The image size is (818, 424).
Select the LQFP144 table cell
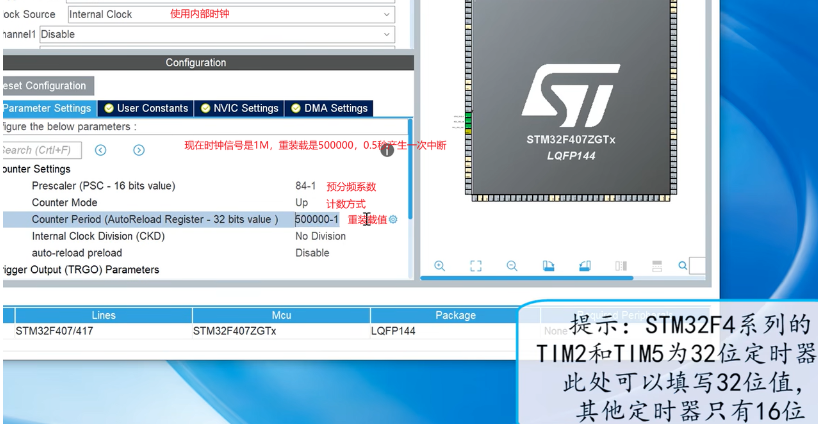(x=393, y=331)
